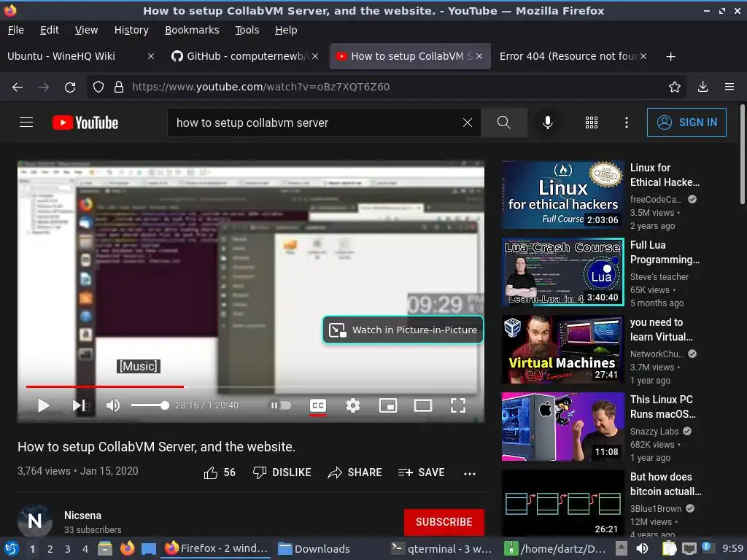Image resolution: width=747 pixels, height=560 pixels.
Task: Open the tracking protection shield icon
Action: pos(98,87)
